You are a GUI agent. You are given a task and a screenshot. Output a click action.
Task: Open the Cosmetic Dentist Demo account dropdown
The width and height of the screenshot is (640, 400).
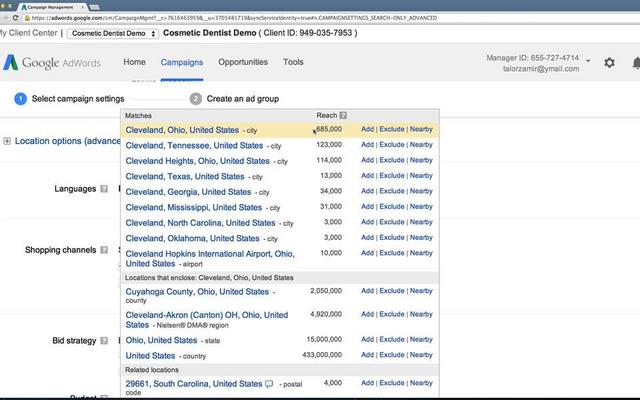tap(113, 33)
